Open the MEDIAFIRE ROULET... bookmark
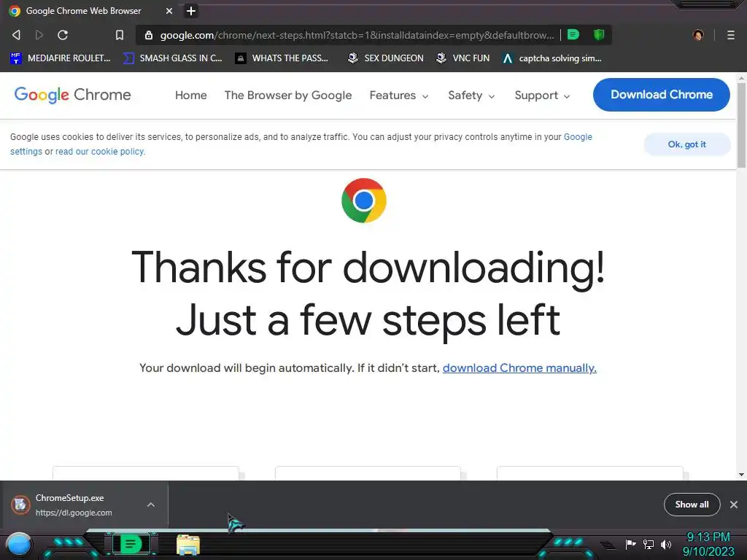747x560 pixels. tap(60, 58)
